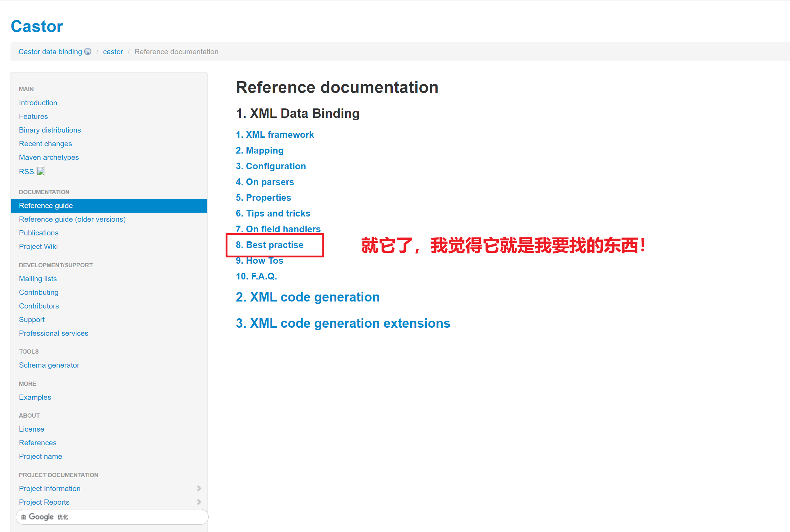
Task: Click the globe icon beside Castor data binding
Action: (88, 51)
